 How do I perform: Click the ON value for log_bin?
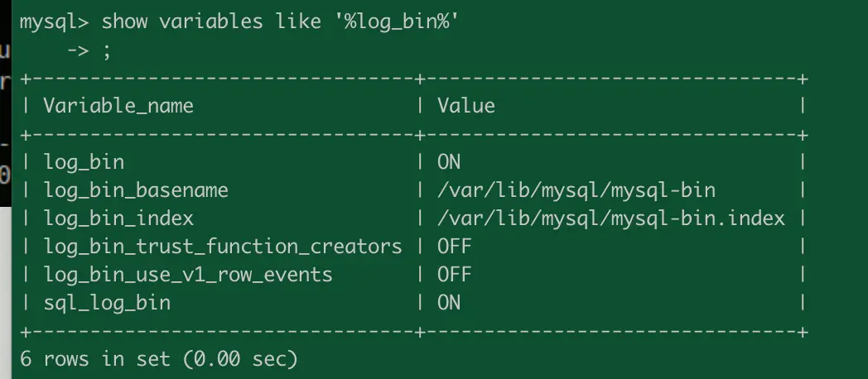449,162
